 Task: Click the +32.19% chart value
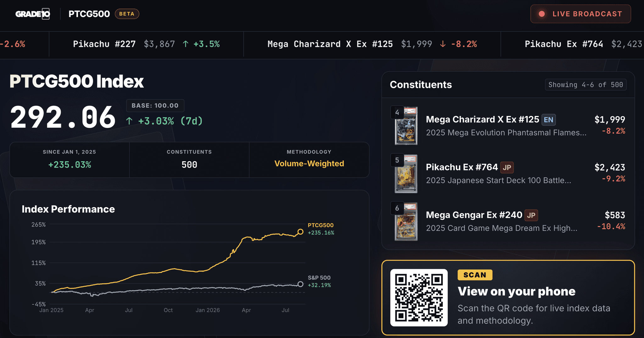pos(319,285)
